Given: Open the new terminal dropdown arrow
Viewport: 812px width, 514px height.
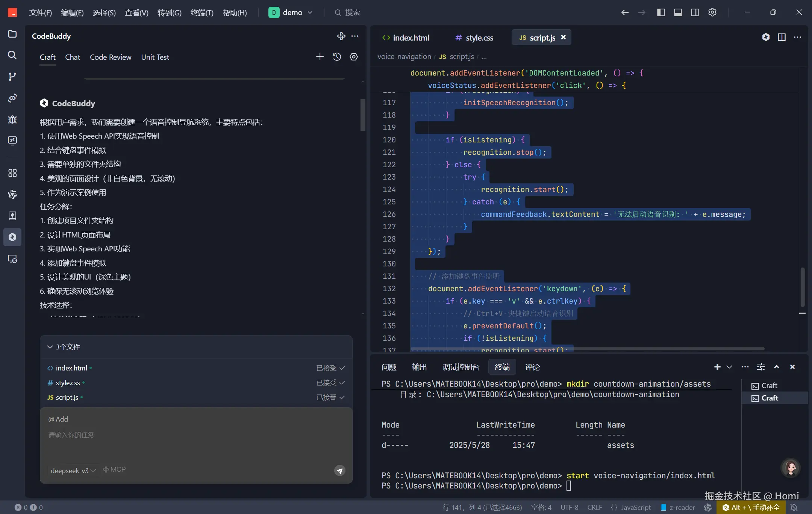Looking at the screenshot, I should [729, 367].
